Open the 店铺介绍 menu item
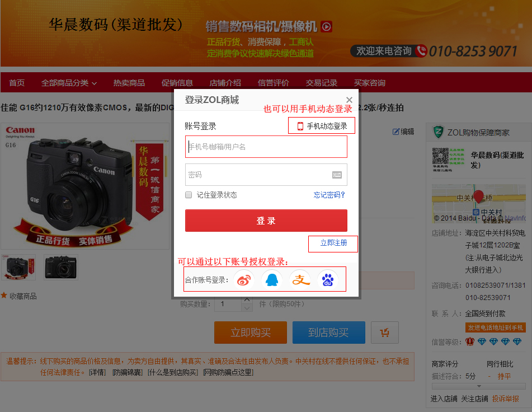 [x=225, y=83]
